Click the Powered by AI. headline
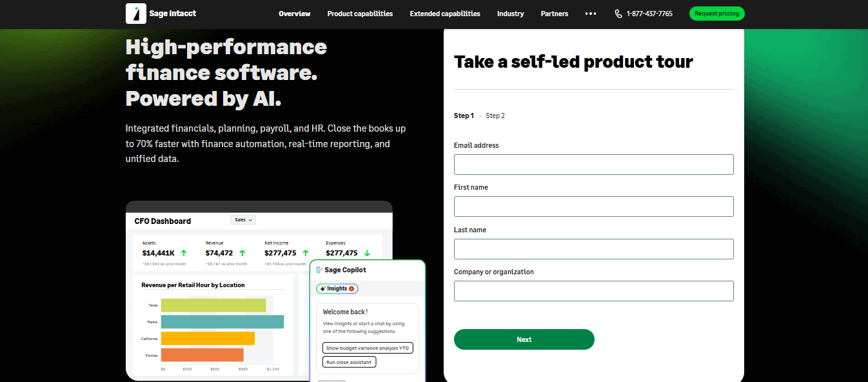Viewport: 868px width, 382px height. (x=204, y=99)
